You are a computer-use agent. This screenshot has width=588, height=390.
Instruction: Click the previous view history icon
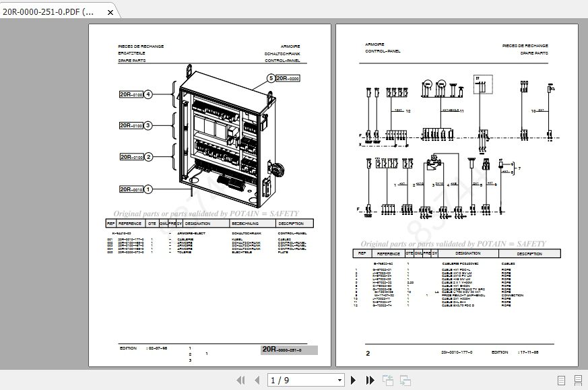388,381
